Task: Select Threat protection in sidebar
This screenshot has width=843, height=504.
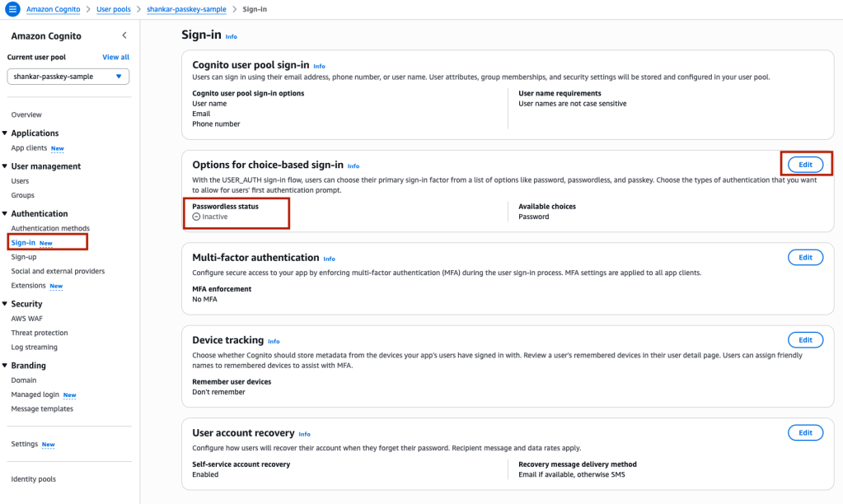Action: tap(40, 333)
